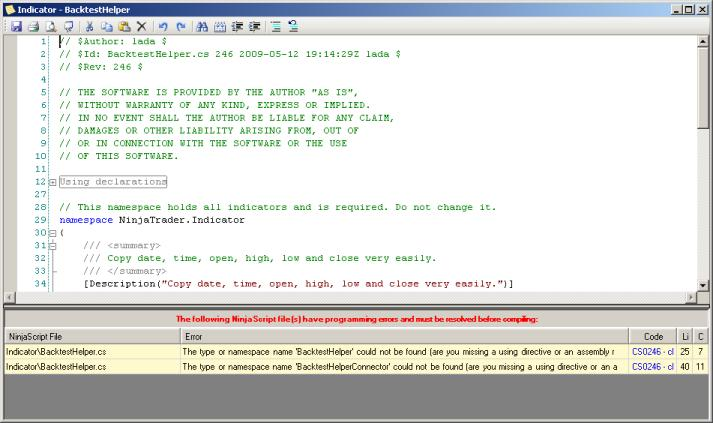The width and height of the screenshot is (713, 423).
Task: Click the Save floppy disk icon
Action: coord(16,26)
